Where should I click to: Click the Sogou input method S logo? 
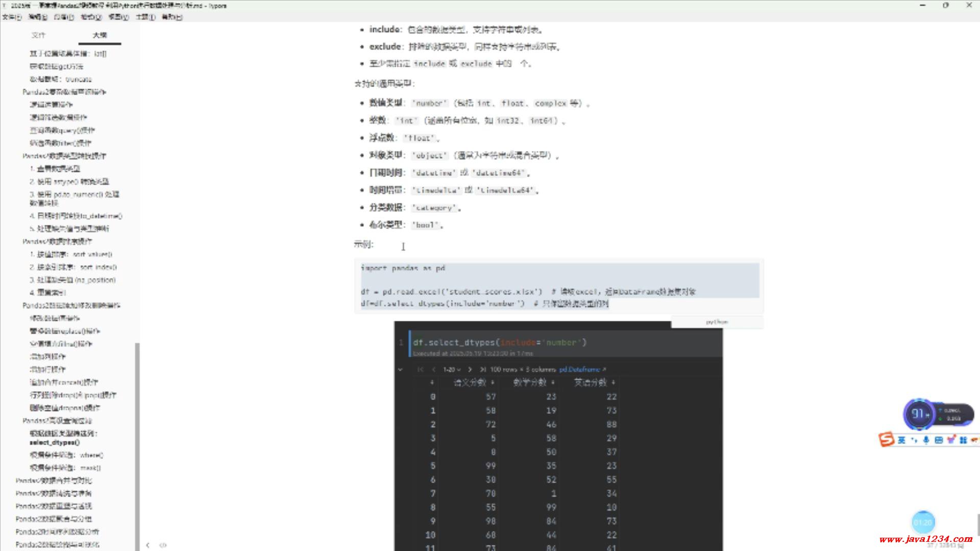point(887,439)
